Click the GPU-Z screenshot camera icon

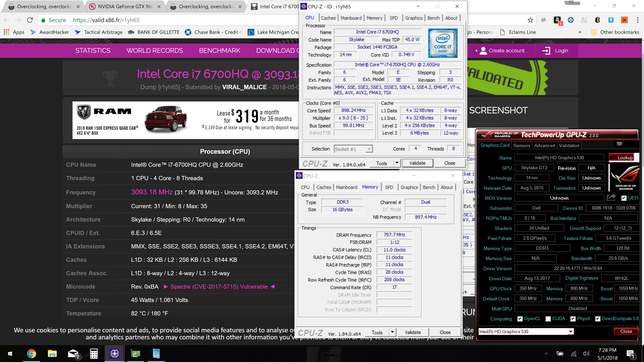(x=619, y=144)
